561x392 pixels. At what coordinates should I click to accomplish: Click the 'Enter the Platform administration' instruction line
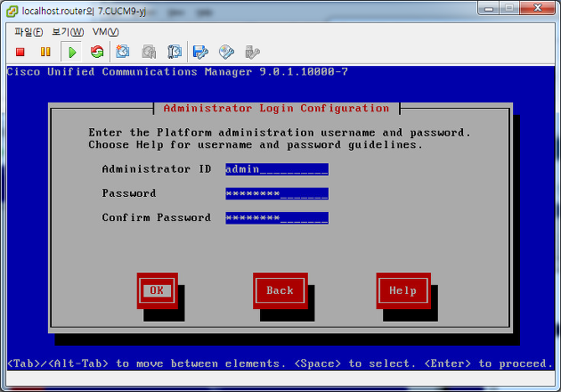pos(279,133)
